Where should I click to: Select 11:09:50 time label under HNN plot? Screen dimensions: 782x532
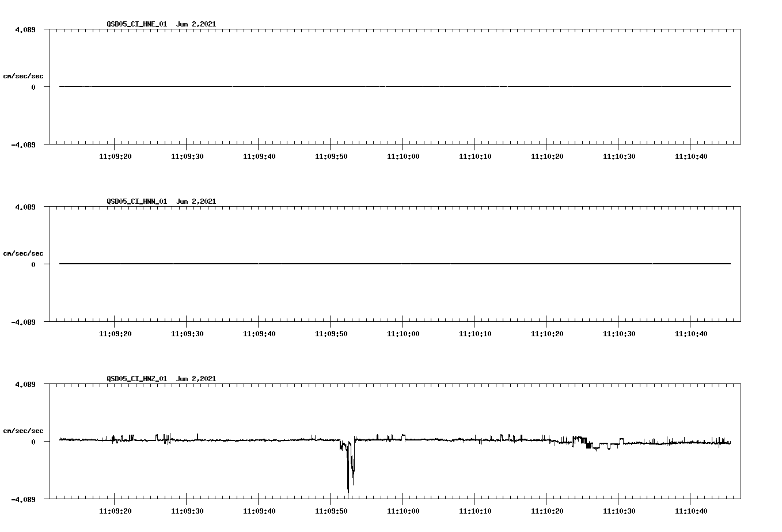[x=331, y=333]
